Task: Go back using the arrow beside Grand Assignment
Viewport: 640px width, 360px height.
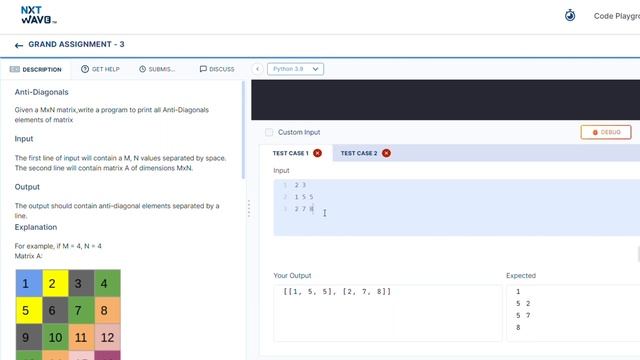Action: click(19, 45)
